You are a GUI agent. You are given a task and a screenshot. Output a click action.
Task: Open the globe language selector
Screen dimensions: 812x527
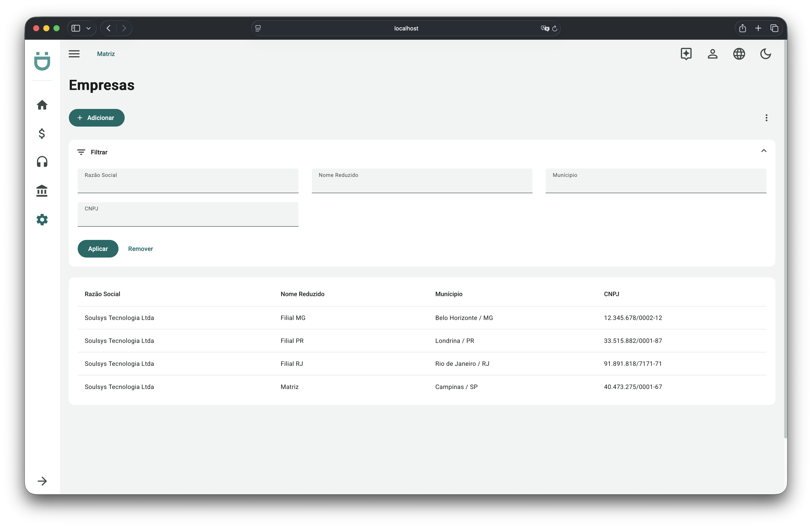pos(739,54)
